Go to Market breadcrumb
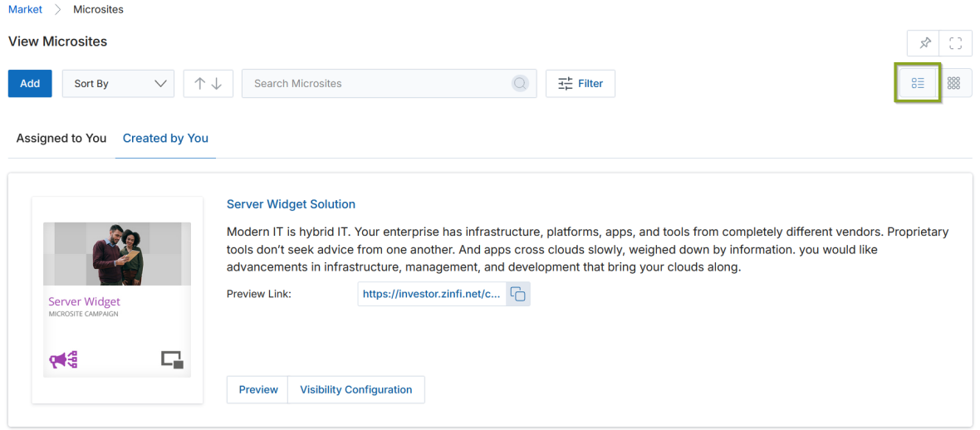This screenshot has width=980, height=430. point(25,10)
